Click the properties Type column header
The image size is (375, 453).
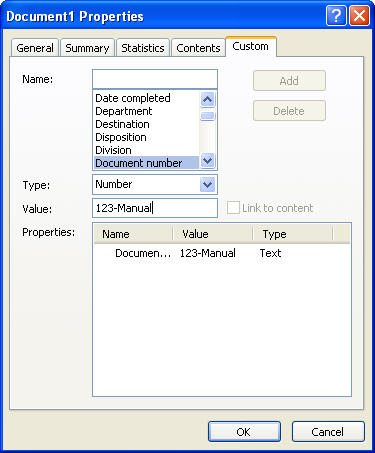293,234
